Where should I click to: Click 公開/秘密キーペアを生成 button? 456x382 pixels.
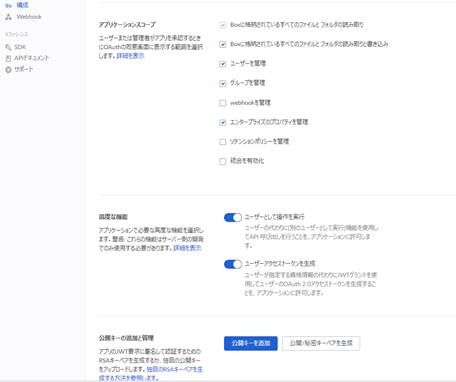[x=321, y=343]
